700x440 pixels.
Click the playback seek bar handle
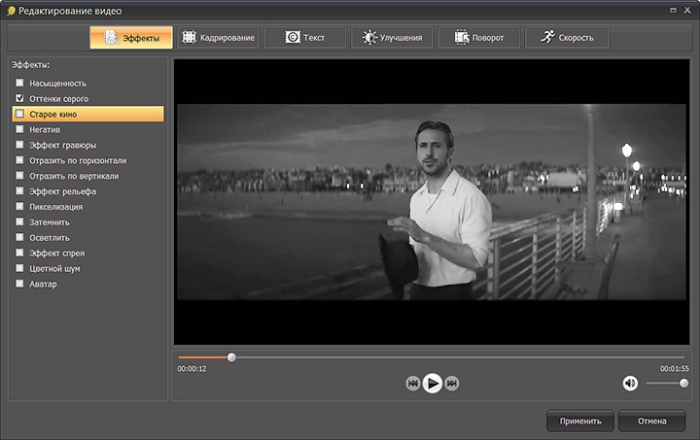231,357
